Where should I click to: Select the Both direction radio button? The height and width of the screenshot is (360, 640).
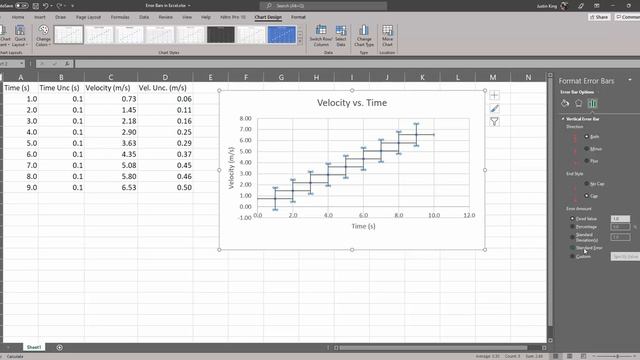(587, 136)
